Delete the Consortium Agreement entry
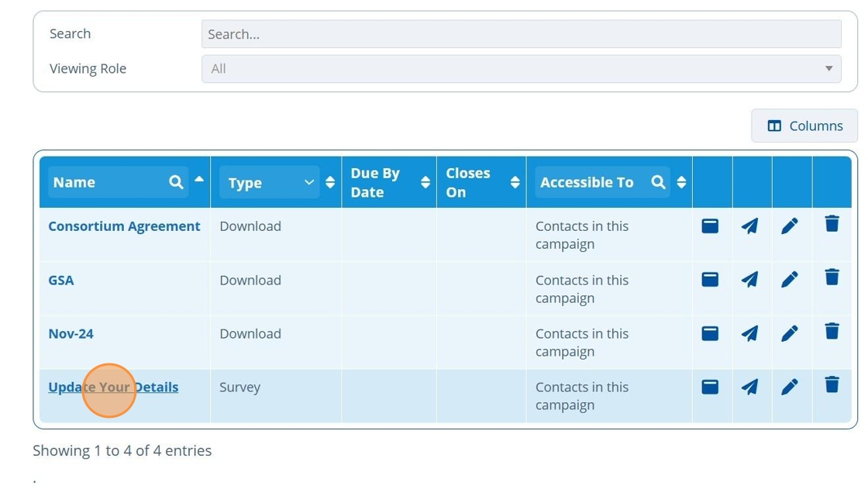The image size is (868, 496). (x=832, y=225)
